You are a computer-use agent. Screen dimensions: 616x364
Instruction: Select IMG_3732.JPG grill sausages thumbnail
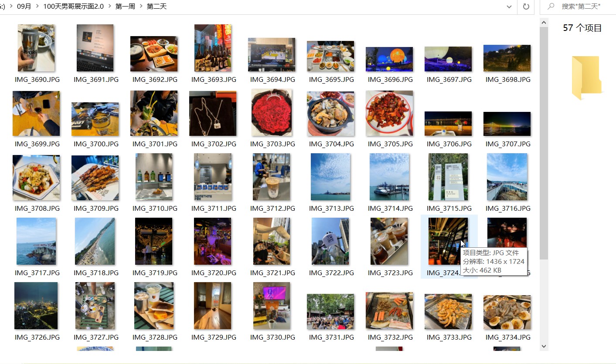coord(389,311)
